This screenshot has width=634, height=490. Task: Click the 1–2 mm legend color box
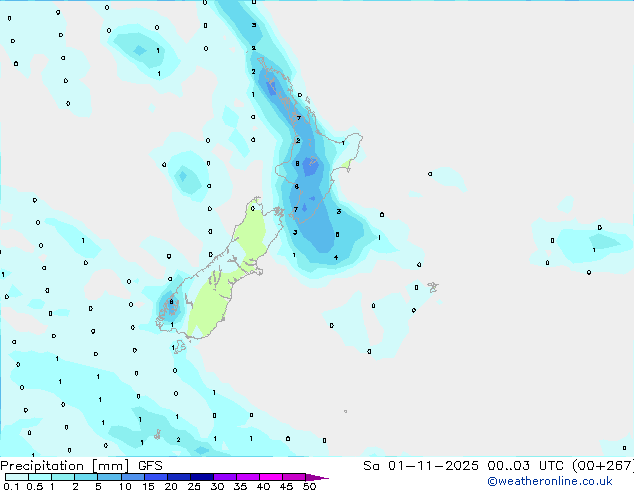[63, 477]
